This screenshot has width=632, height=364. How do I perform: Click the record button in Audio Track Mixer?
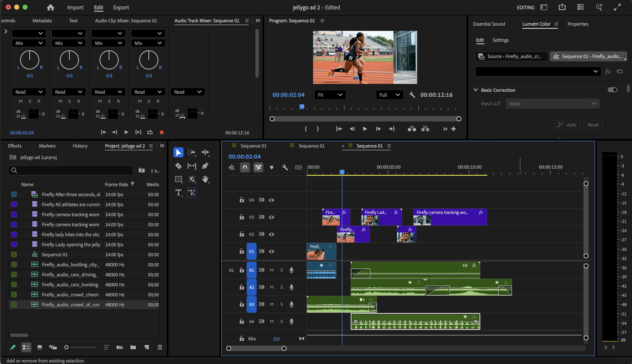click(x=162, y=132)
